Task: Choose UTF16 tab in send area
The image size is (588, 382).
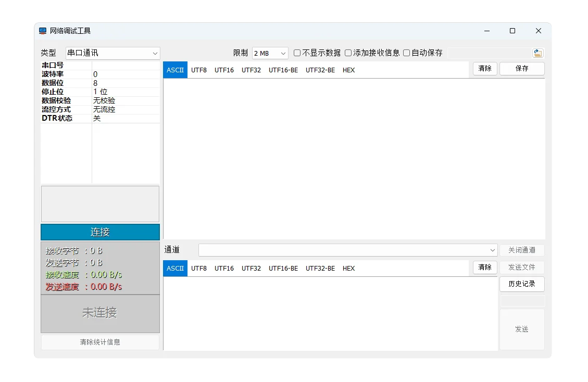Action: (224, 269)
